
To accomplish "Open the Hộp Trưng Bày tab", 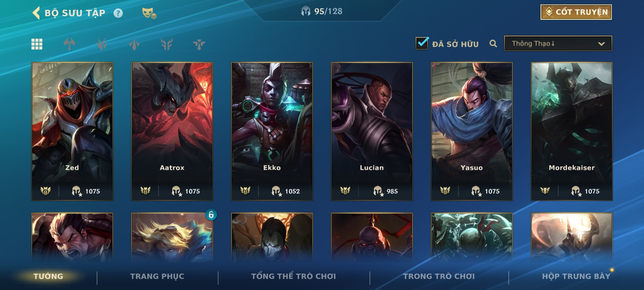I will tap(576, 276).
